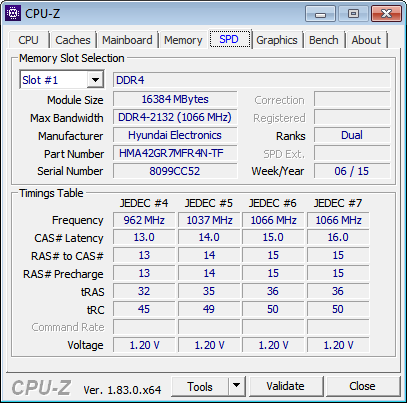Click the disabled maximize window button
This screenshot has width=407, height=403.
click(x=353, y=14)
